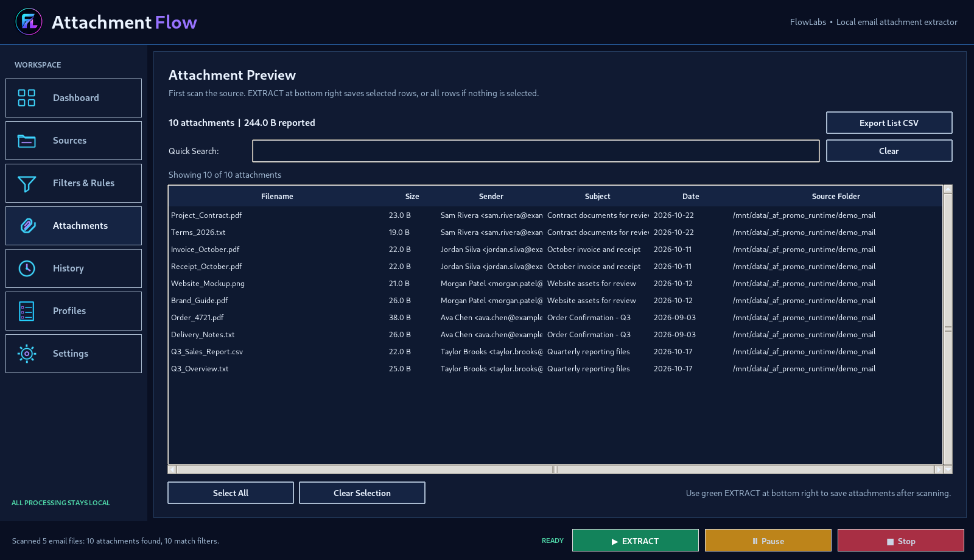Stop the extraction with red Stop button

pos(901,541)
